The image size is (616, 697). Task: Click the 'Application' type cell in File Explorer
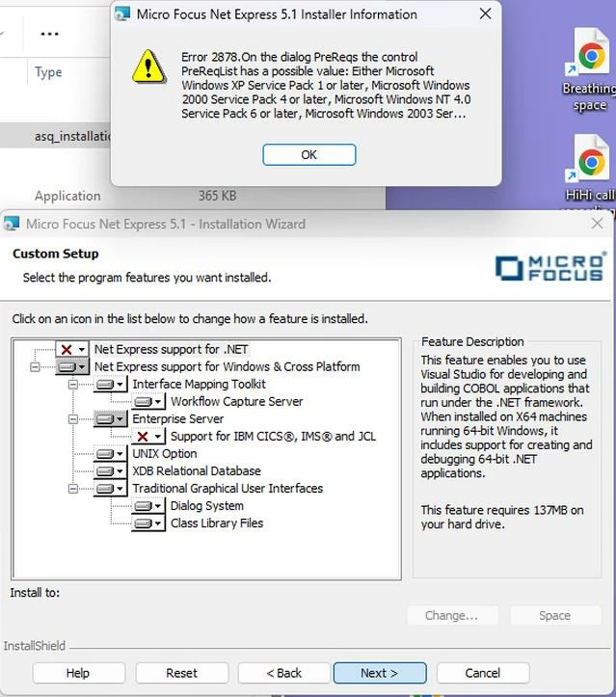tap(67, 196)
